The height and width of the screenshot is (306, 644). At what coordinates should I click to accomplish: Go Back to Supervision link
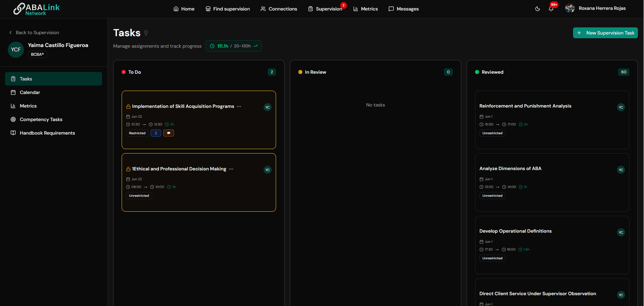point(34,32)
